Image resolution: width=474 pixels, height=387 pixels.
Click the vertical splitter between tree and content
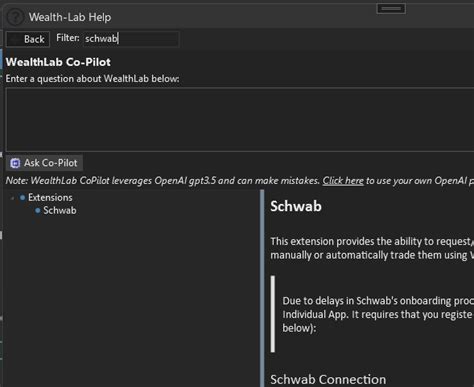[262, 288]
